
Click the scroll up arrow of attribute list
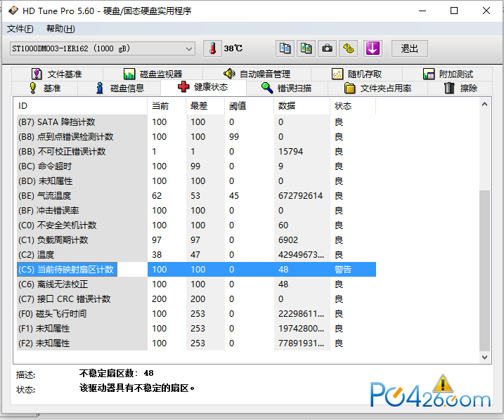485,104
